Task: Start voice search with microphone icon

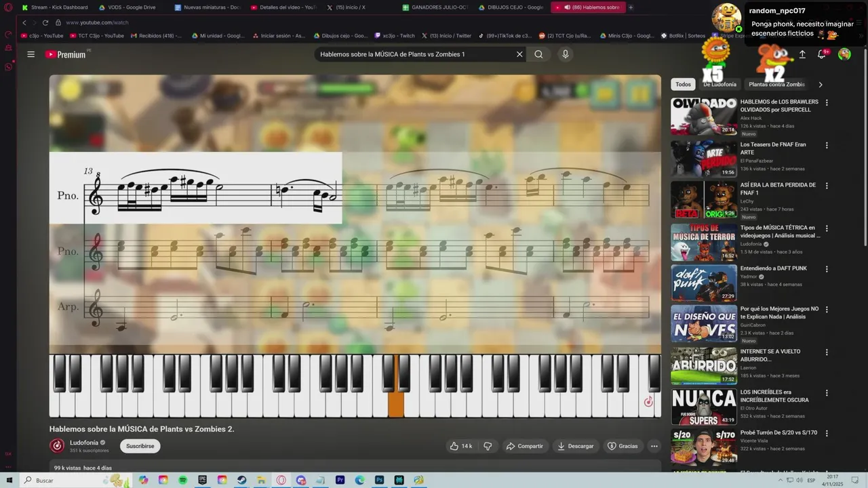Action: click(566, 54)
